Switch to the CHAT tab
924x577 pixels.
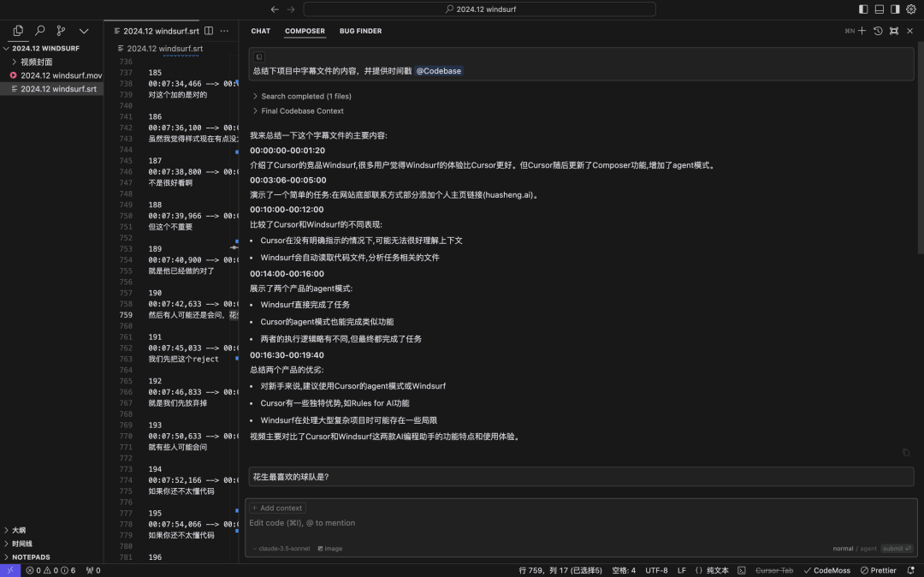[x=261, y=31]
